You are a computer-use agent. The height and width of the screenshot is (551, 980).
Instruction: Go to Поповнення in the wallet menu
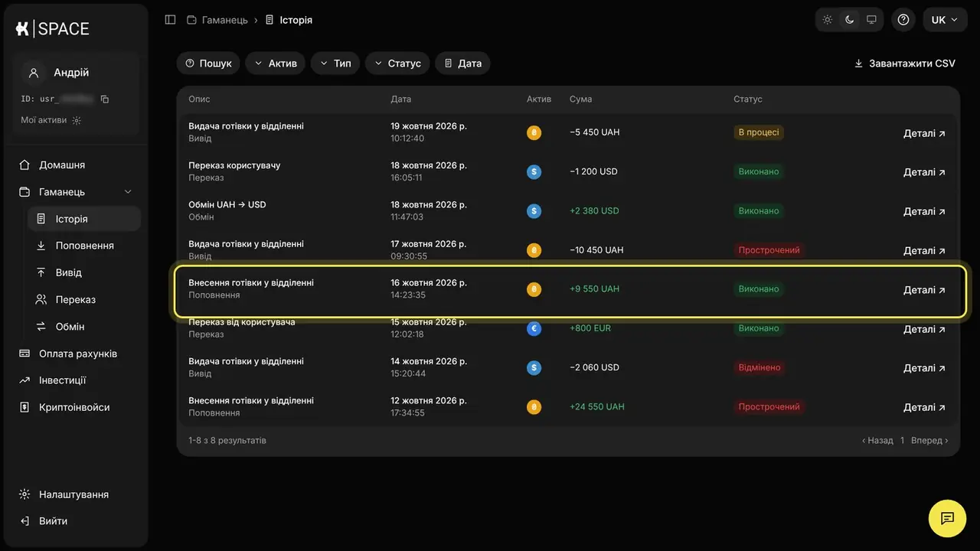pyautogui.click(x=85, y=246)
